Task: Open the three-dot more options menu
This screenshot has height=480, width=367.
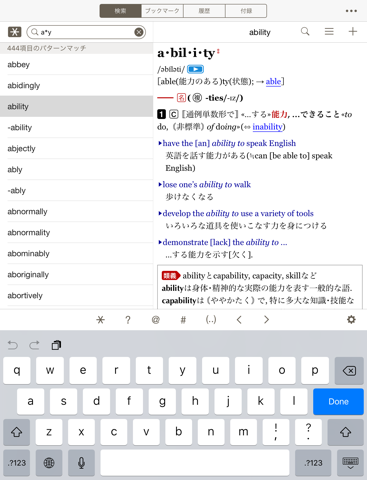Action: pyautogui.click(x=351, y=11)
